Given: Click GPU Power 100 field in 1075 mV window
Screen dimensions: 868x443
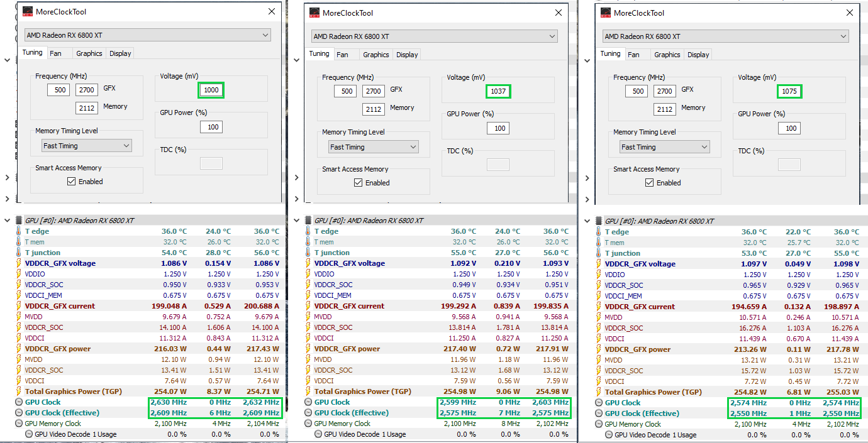Looking at the screenshot, I should click(789, 128).
